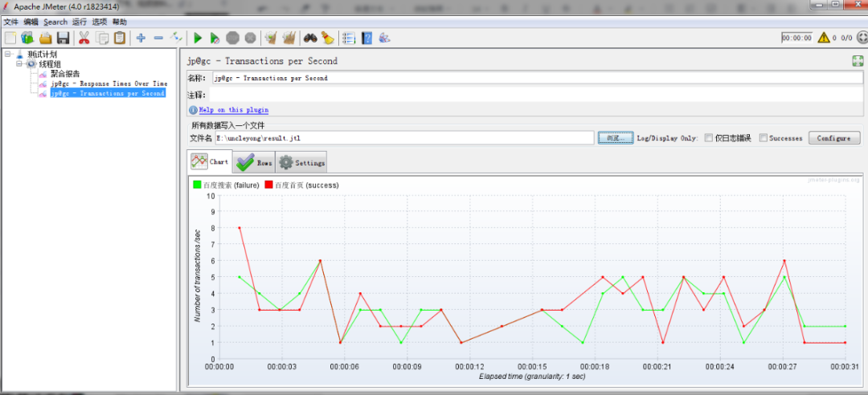Select the 测试计划 tree item
This screenshot has width=868, height=395.
point(42,55)
